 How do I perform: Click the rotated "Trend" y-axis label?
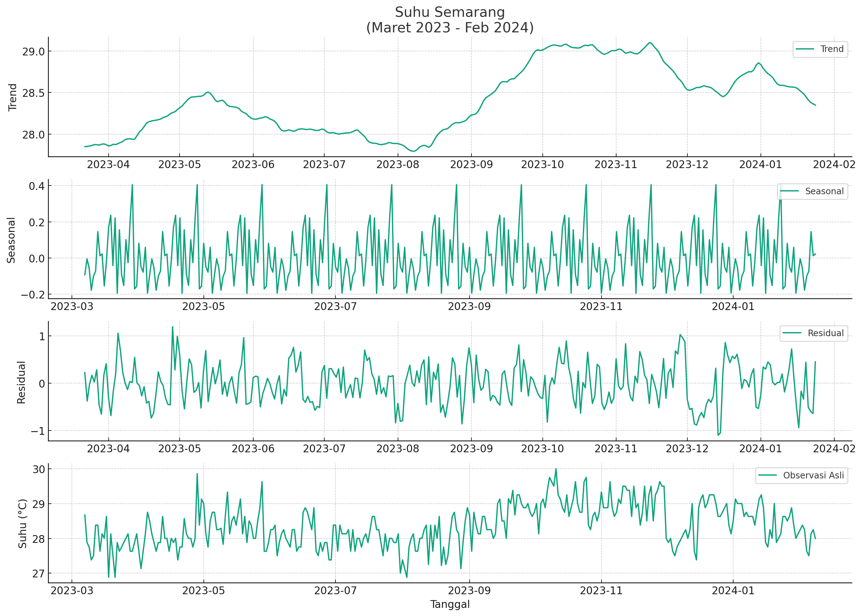coord(12,97)
